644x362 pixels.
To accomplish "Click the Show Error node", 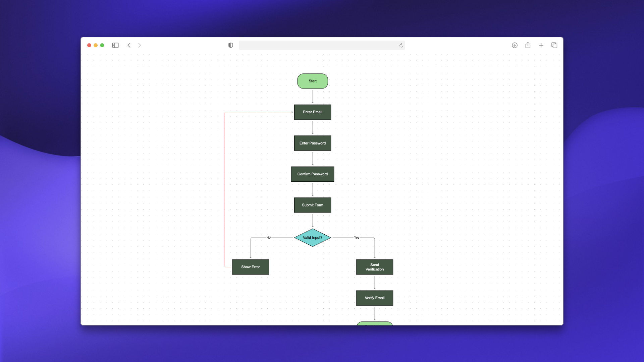I will pyautogui.click(x=250, y=267).
